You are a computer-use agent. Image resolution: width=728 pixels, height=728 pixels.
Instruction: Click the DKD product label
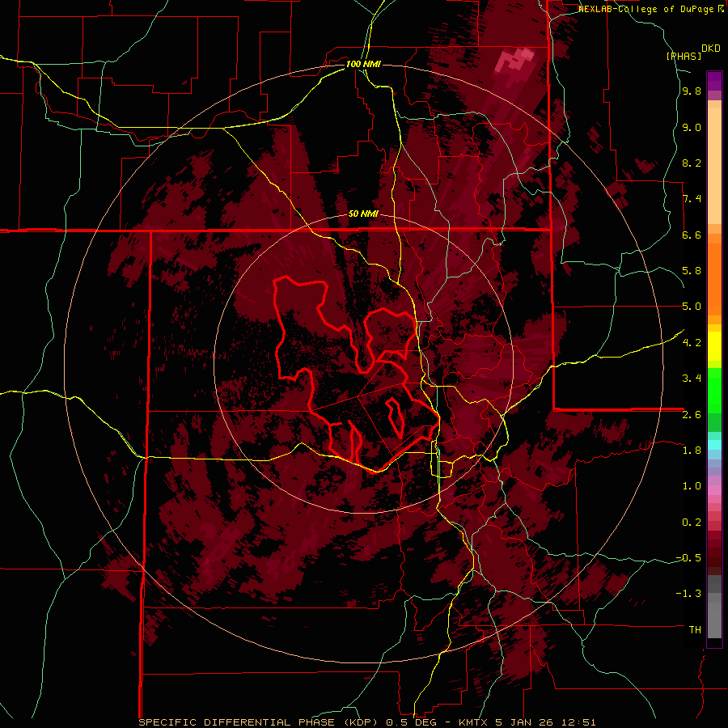(x=711, y=49)
